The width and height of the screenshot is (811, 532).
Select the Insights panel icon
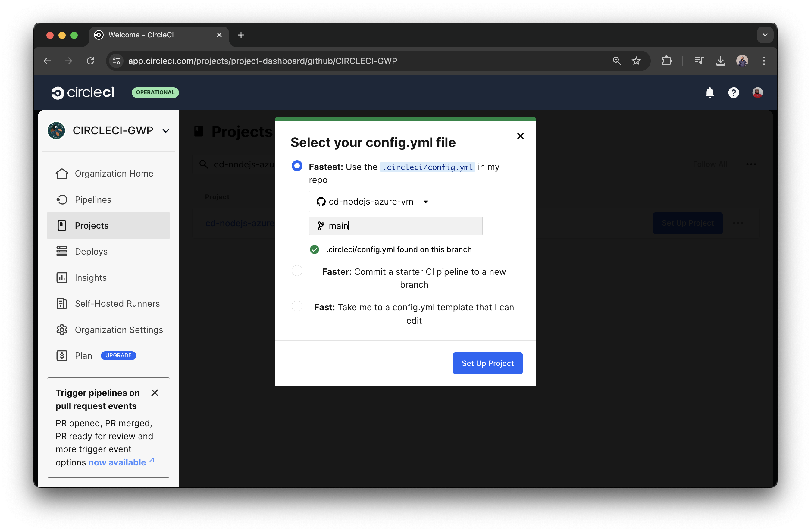(x=62, y=277)
